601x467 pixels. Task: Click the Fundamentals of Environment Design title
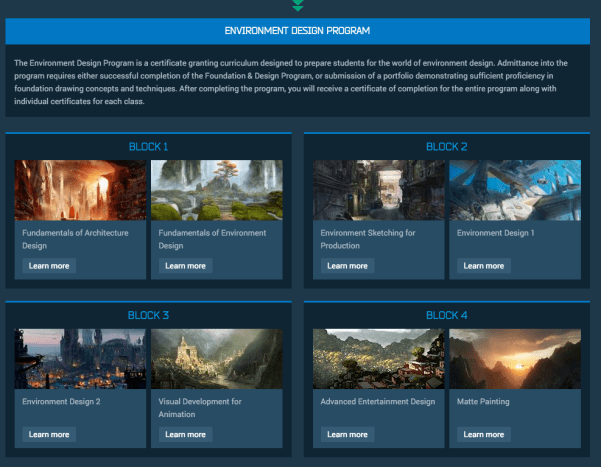[212, 239]
